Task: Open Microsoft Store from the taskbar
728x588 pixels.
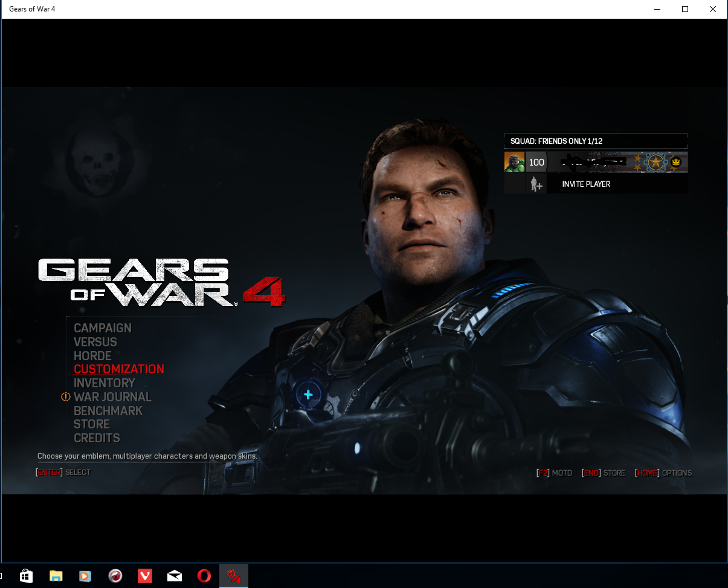Action: click(x=25, y=576)
